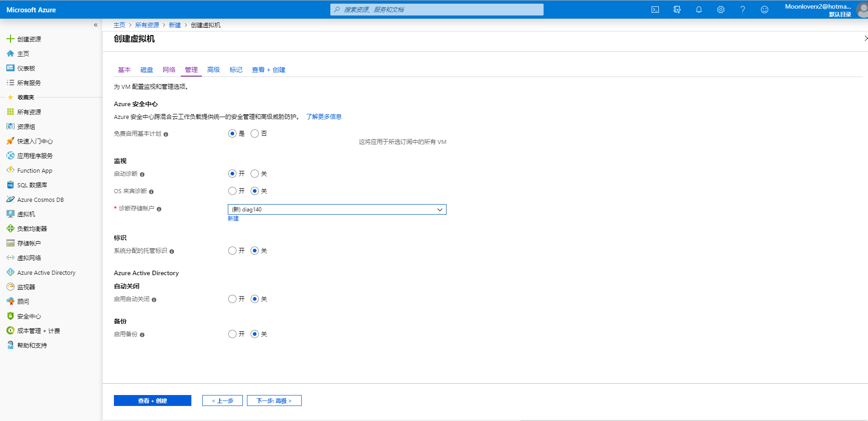Go to 新建 in breadcrumb
Screen dimensions: 868x421
pyautogui.click(x=175, y=25)
